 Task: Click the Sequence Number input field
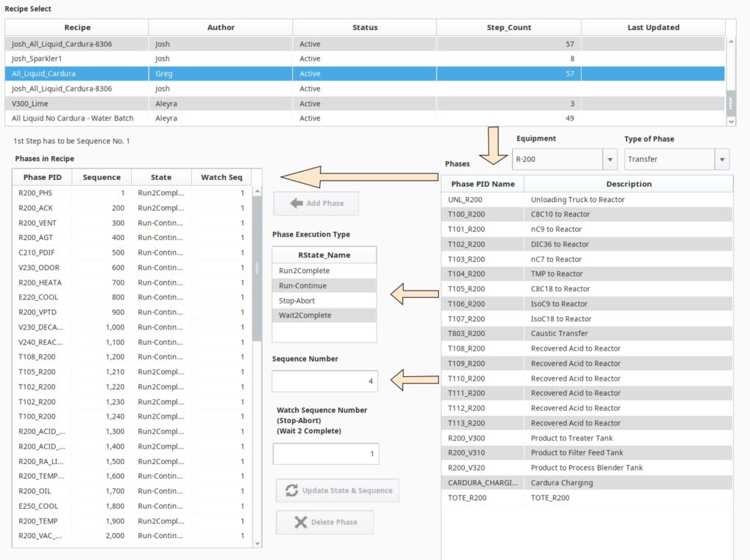point(324,381)
